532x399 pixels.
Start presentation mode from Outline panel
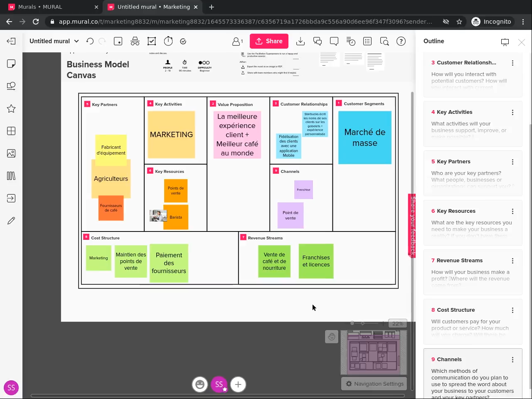[x=505, y=42]
